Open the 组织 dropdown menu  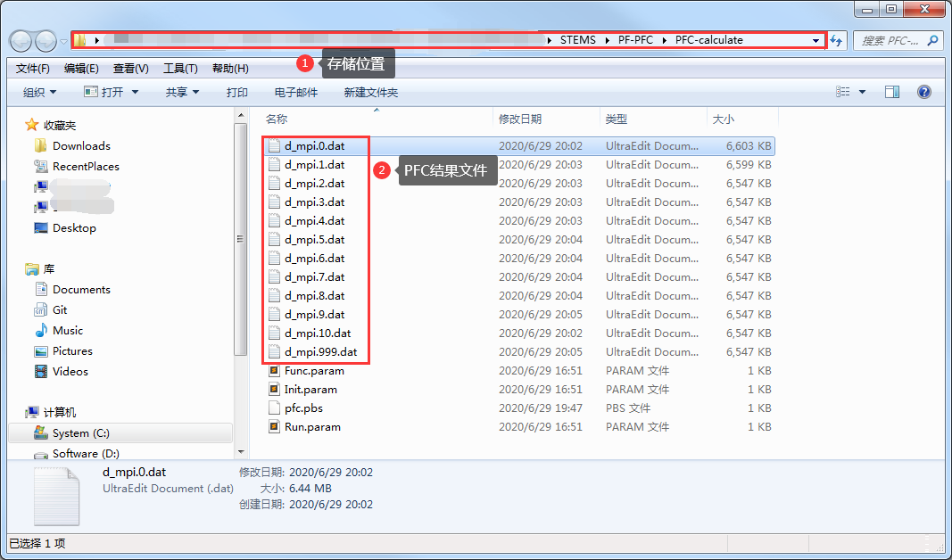click(39, 92)
